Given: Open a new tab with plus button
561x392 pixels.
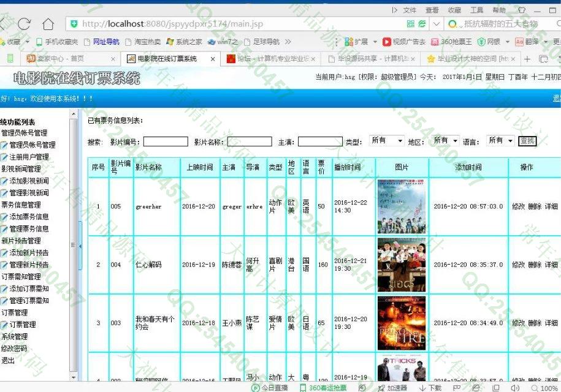Looking at the screenshot, I should [x=527, y=59].
